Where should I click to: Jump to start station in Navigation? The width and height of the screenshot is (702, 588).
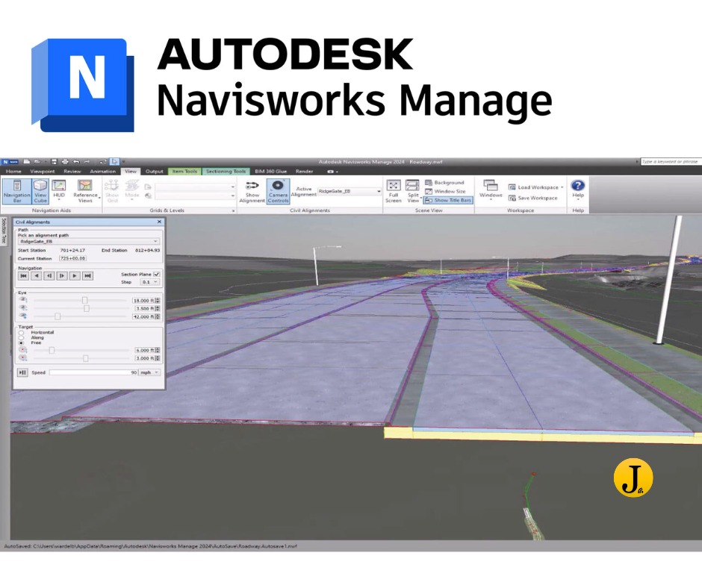[x=24, y=275]
